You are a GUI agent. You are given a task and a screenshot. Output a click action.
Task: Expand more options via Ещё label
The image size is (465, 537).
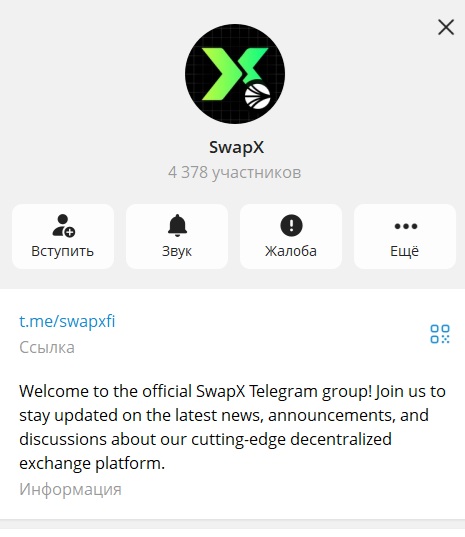click(404, 251)
